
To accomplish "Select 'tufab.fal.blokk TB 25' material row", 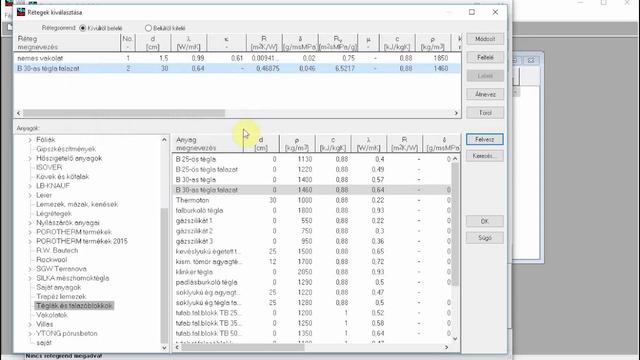I will click(312, 313).
